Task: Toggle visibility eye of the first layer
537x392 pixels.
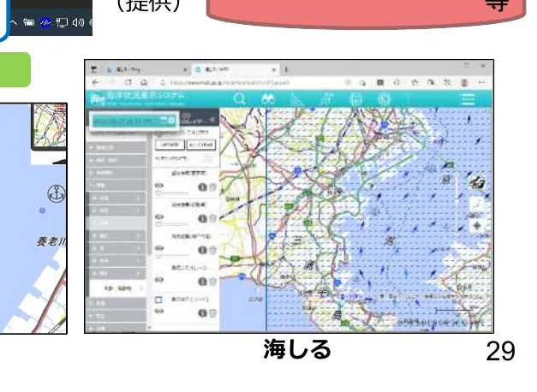Action: pyautogui.click(x=159, y=186)
